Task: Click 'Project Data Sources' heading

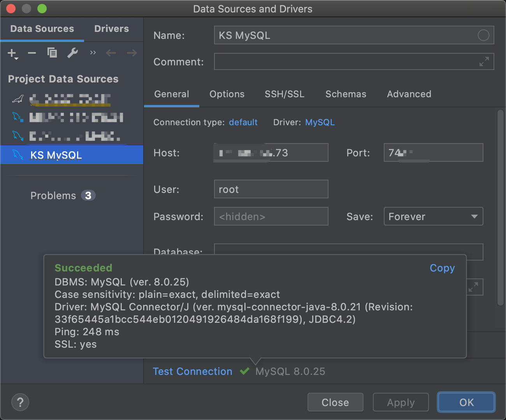Action: click(x=63, y=79)
